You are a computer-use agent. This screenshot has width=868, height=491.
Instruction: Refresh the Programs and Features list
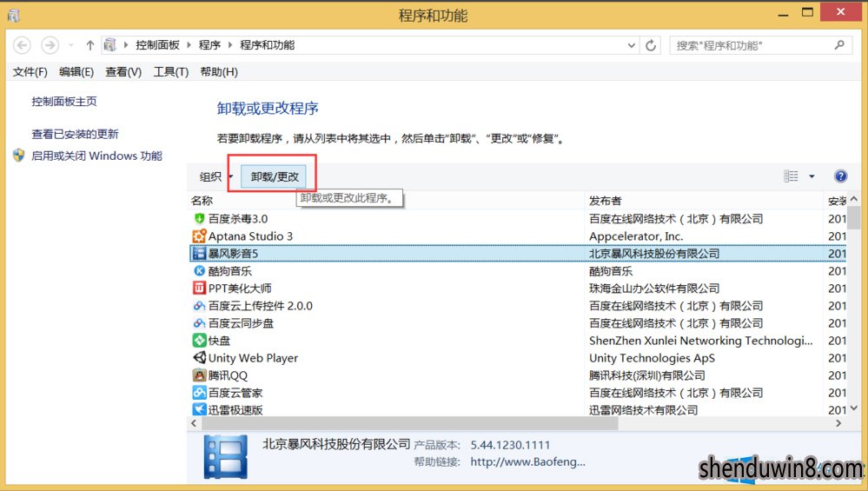pos(651,45)
